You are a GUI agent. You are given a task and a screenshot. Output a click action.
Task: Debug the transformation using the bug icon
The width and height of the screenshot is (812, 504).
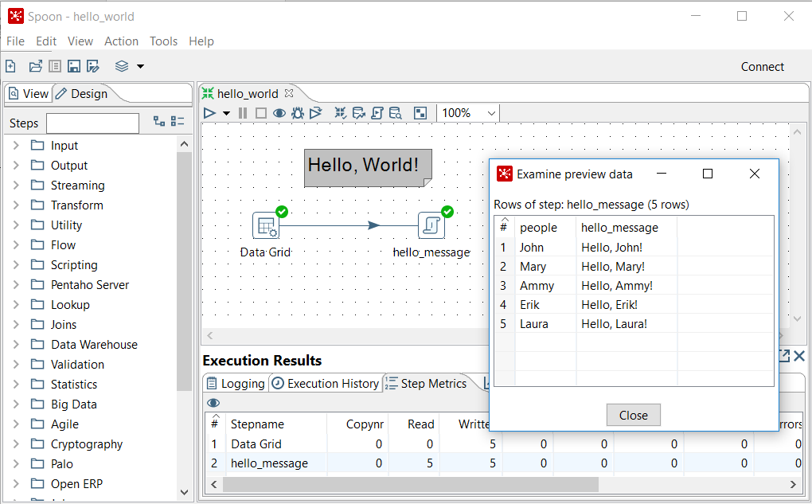[297, 113]
